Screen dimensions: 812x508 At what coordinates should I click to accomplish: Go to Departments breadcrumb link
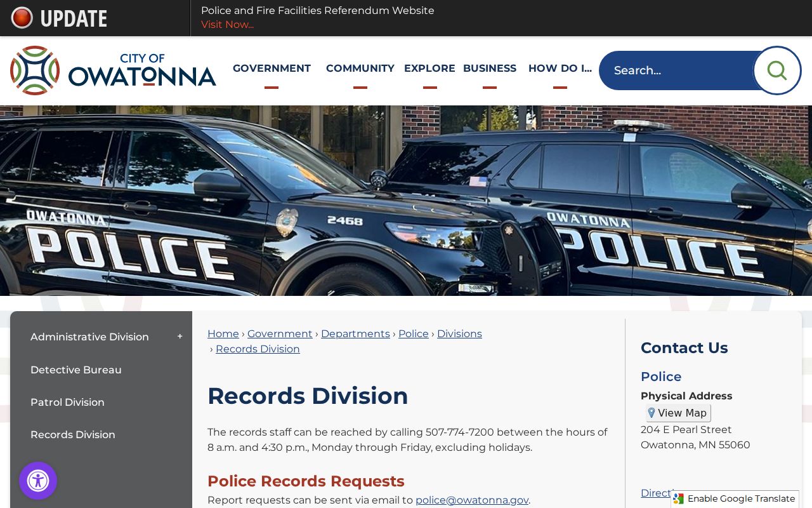coord(355,334)
